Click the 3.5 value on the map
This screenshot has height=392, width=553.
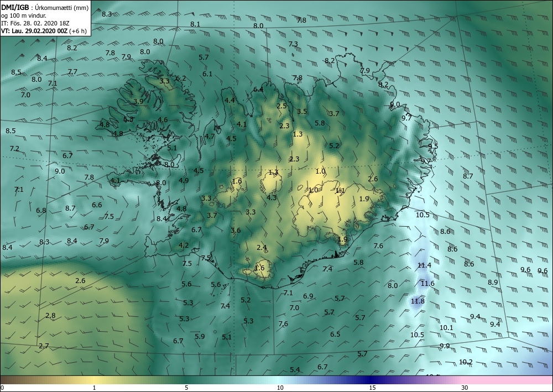pyautogui.click(x=302, y=112)
